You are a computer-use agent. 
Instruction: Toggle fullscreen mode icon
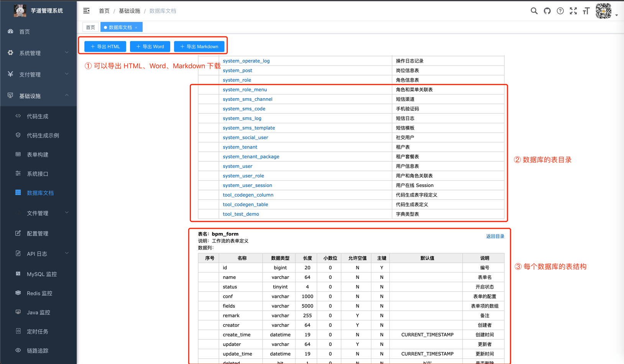pyautogui.click(x=573, y=11)
